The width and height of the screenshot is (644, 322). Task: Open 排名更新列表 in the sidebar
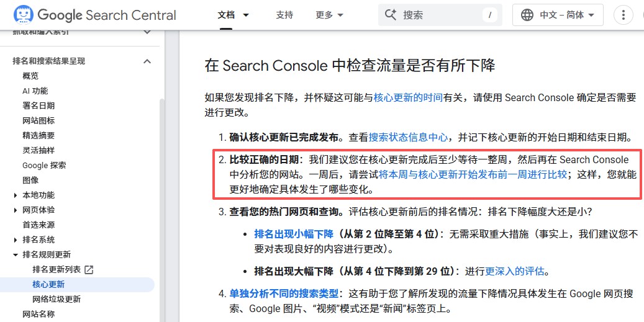pyautogui.click(x=57, y=269)
